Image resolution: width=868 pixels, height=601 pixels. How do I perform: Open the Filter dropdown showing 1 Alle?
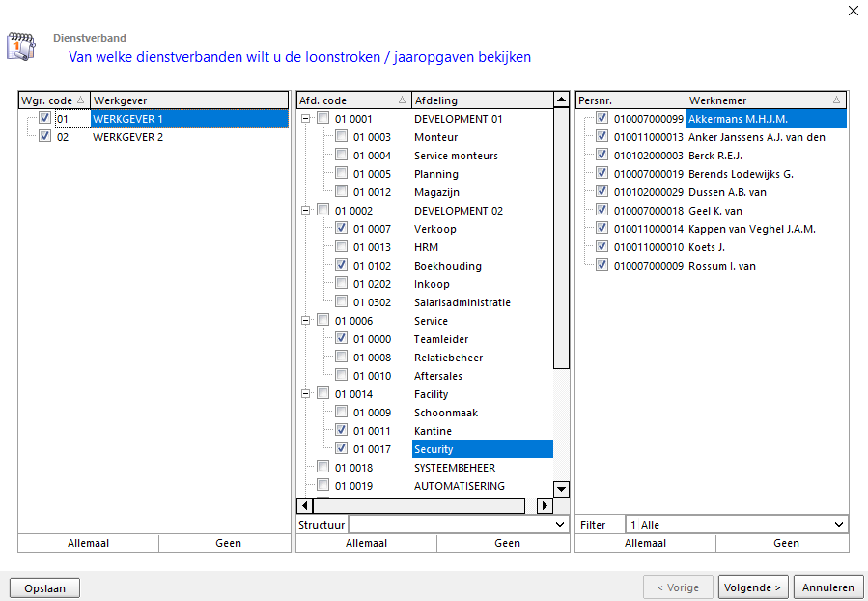[838, 525]
